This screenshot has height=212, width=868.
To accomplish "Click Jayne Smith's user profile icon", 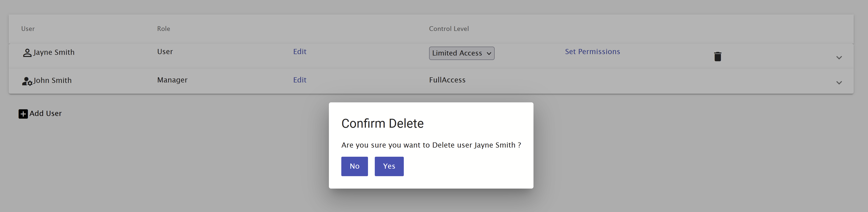I will [27, 53].
